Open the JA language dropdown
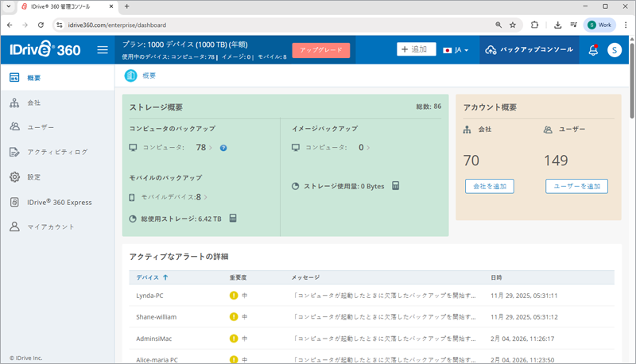 (x=456, y=50)
